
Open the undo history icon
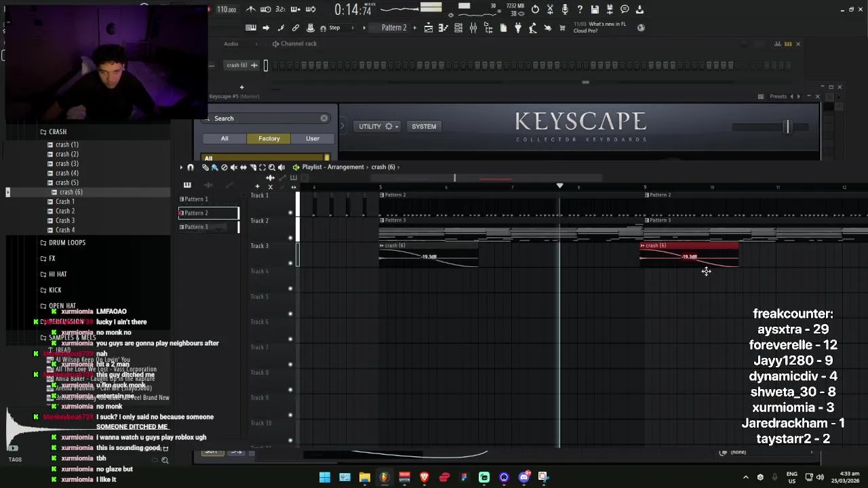pyautogui.click(x=535, y=9)
